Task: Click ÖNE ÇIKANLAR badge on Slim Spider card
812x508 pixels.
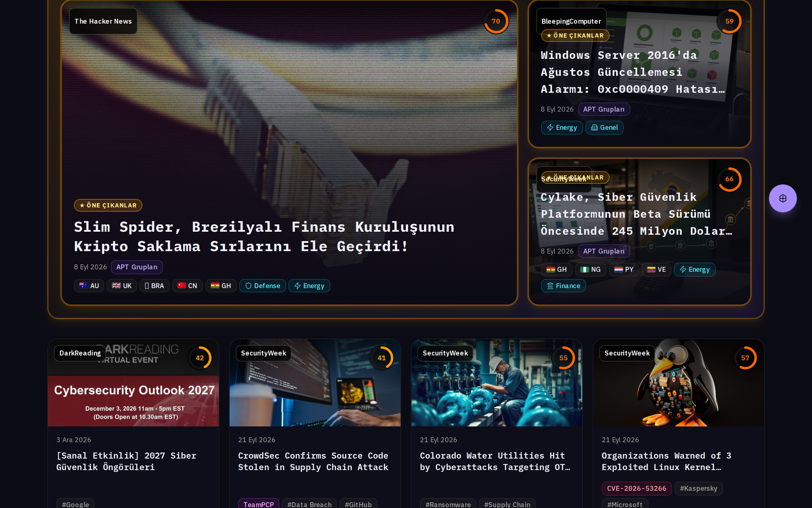Action: point(108,205)
